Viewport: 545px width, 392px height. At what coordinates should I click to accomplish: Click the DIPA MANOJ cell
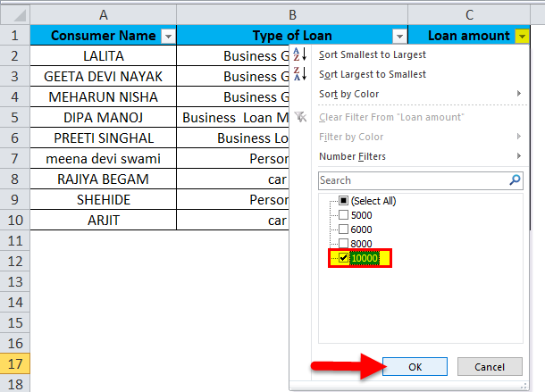pyautogui.click(x=104, y=118)
